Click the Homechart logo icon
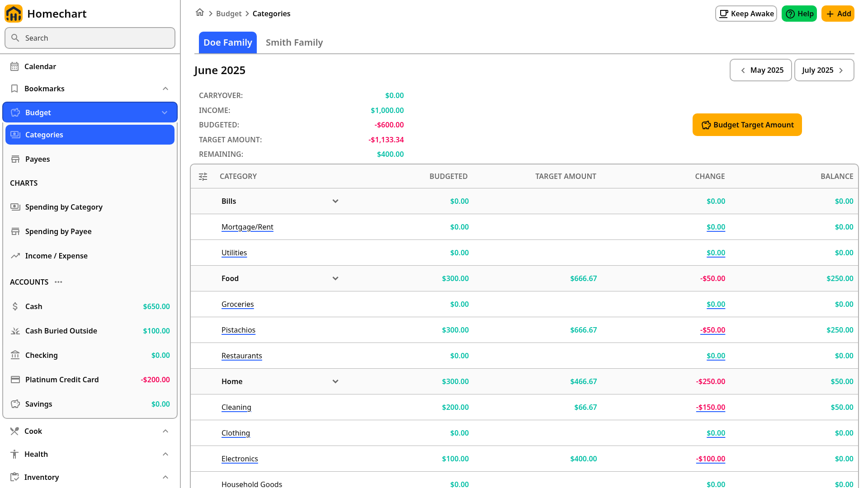 pyautogui.click(x=14, y=14)
